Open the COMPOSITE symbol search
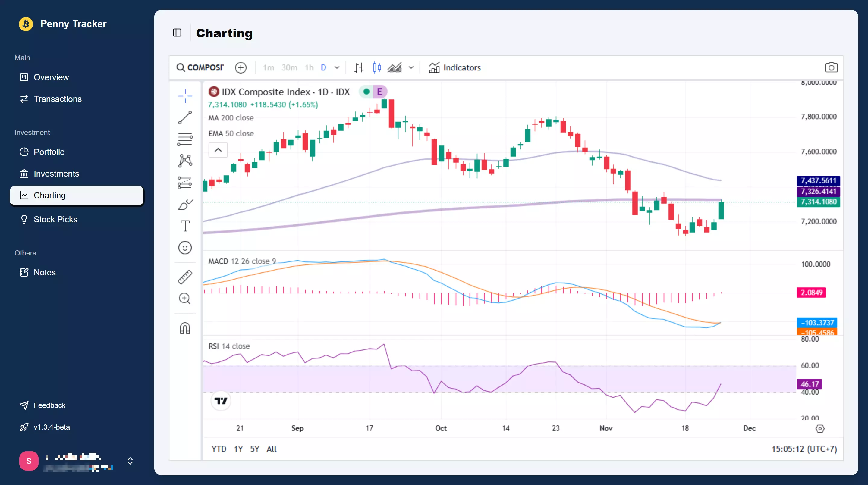This screenshot has height=485, width=868. pyautogui.click(x=200, y=68)
